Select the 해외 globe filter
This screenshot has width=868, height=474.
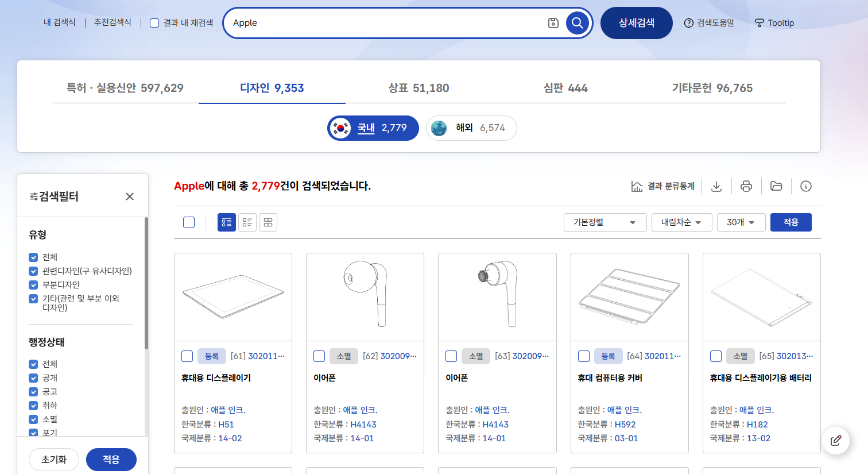pos(471,128)
